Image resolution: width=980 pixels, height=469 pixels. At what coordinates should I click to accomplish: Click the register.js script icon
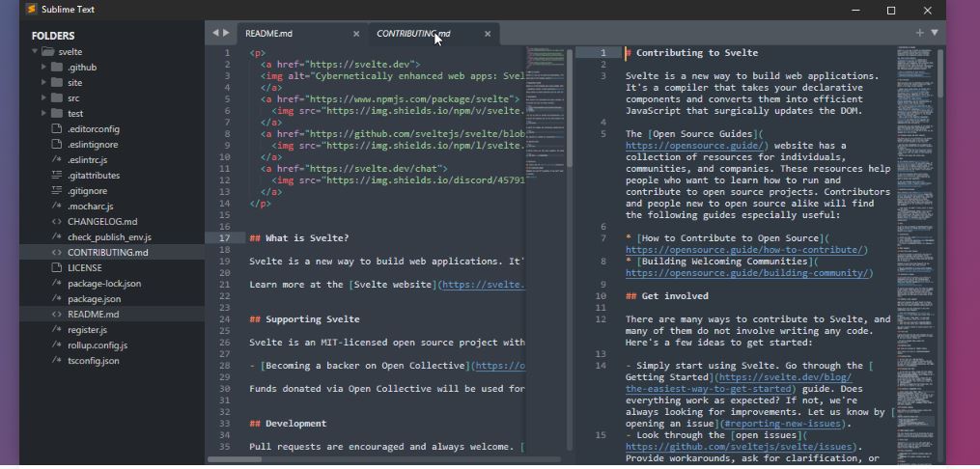click(x=57, y=330)
